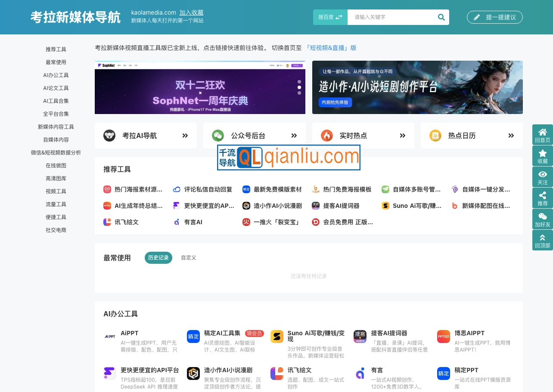
Task: Open the 视频工具 sidebar category
Action: 56,191
